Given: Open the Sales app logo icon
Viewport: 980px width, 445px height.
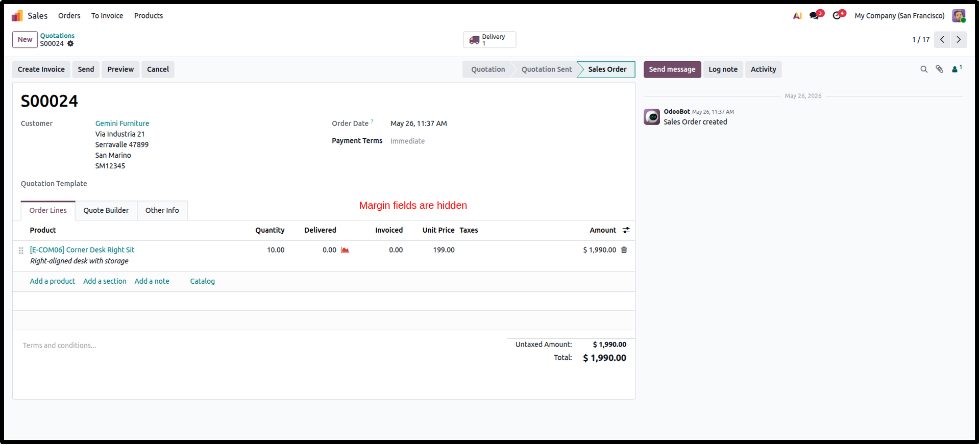Looking at the screenshot, I should point(17,16).
